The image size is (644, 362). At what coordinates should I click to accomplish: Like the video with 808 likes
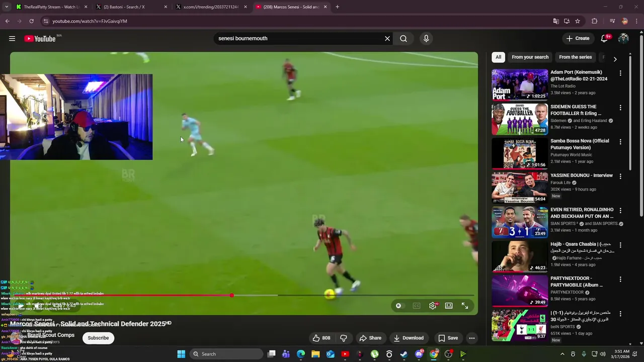tap(321, 338)
